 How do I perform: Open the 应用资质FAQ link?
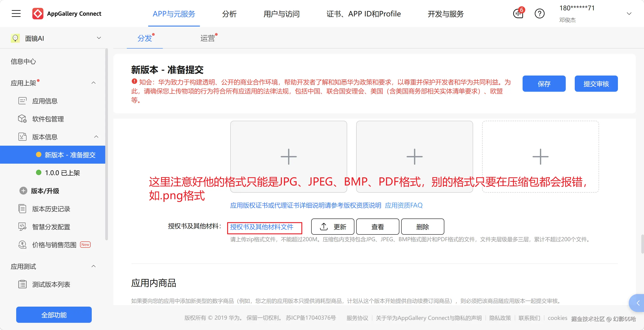click(x=403, y=205)
